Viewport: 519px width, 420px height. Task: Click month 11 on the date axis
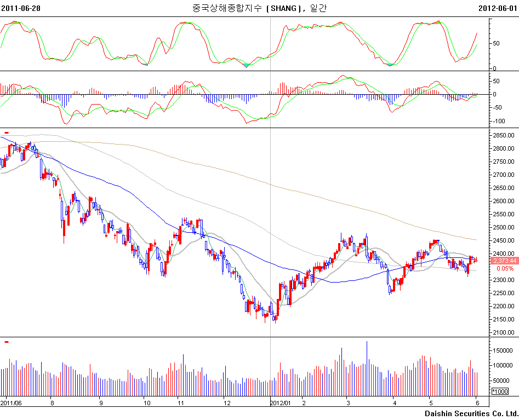tap(181, 402)
